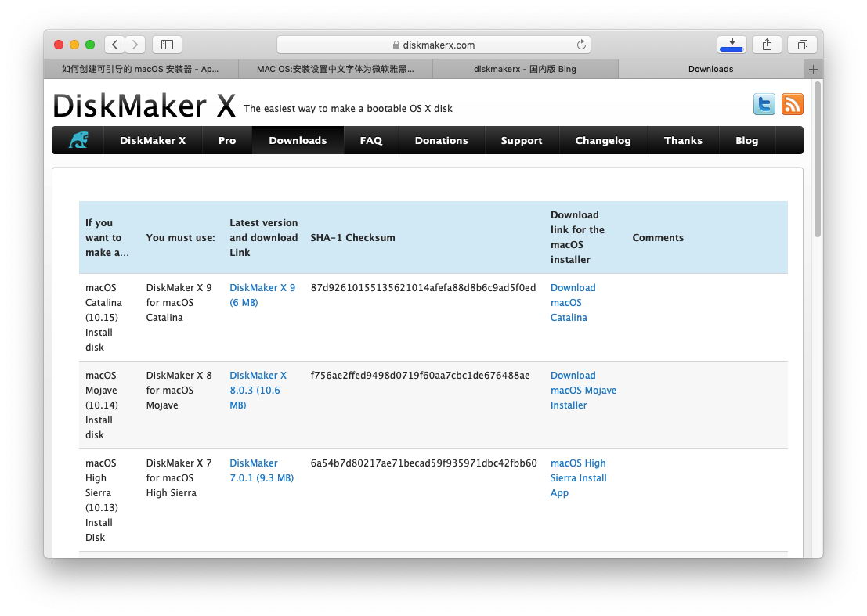This screenshot has height=616, width=867.
Task: Click the page's vertical scrollbar
Action: point(818,157)
